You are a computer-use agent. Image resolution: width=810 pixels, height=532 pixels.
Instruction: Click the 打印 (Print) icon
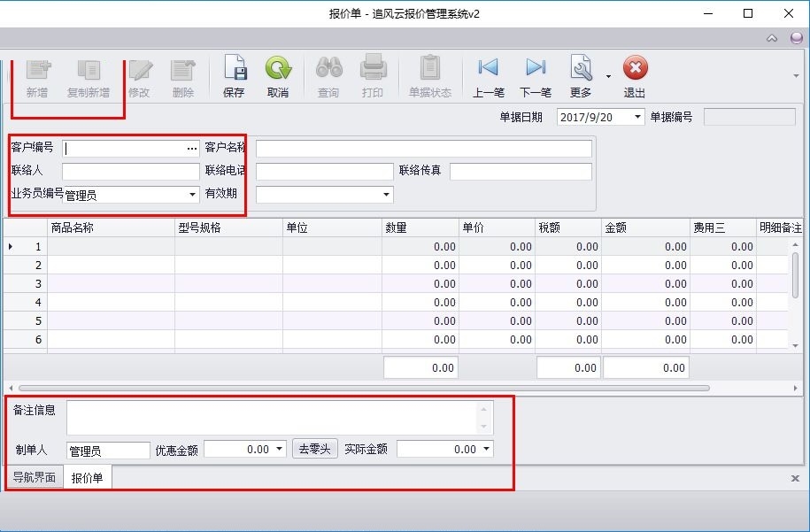pos(373,68)
